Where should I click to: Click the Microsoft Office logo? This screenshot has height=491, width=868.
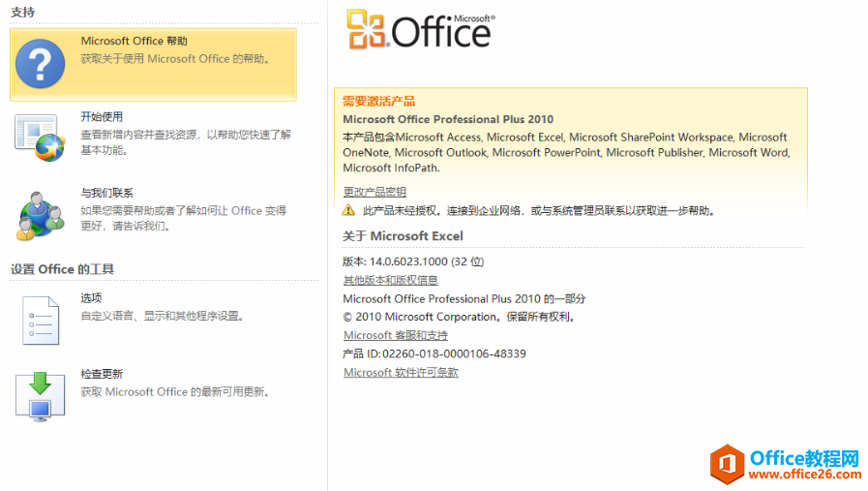click(421, 30)
